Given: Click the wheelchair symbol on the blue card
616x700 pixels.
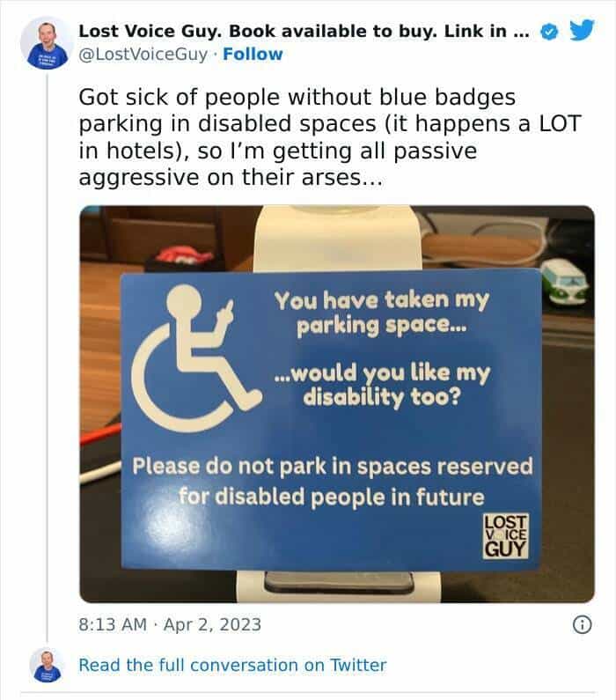Looking at the screenshot, I should (196, 357).
